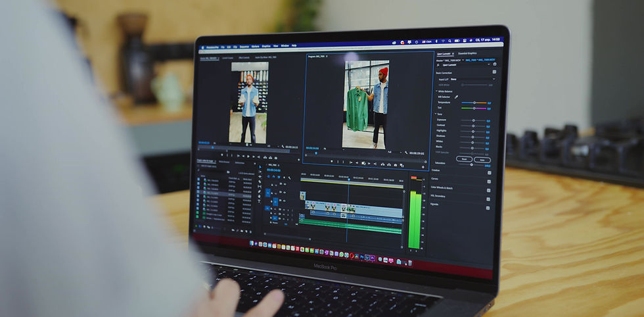The height and width of the screenshot is (317, 644).
Task: Toggle the Creative section checkbox
Action: click(x=489, y=172)
